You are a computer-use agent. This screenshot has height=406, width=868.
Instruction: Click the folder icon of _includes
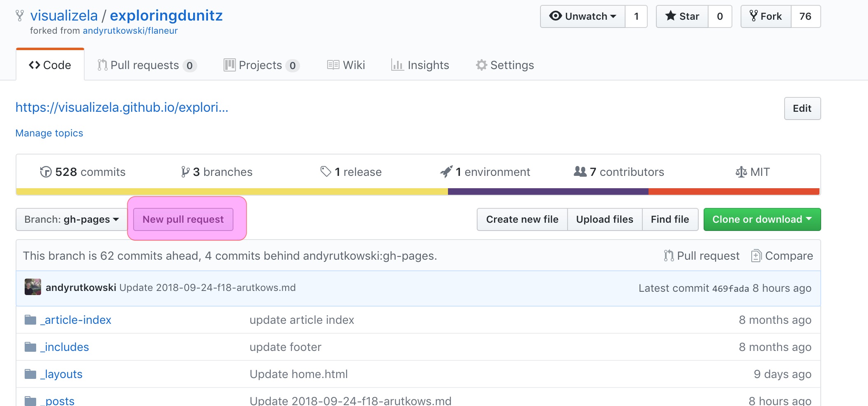tap(30, 347)
